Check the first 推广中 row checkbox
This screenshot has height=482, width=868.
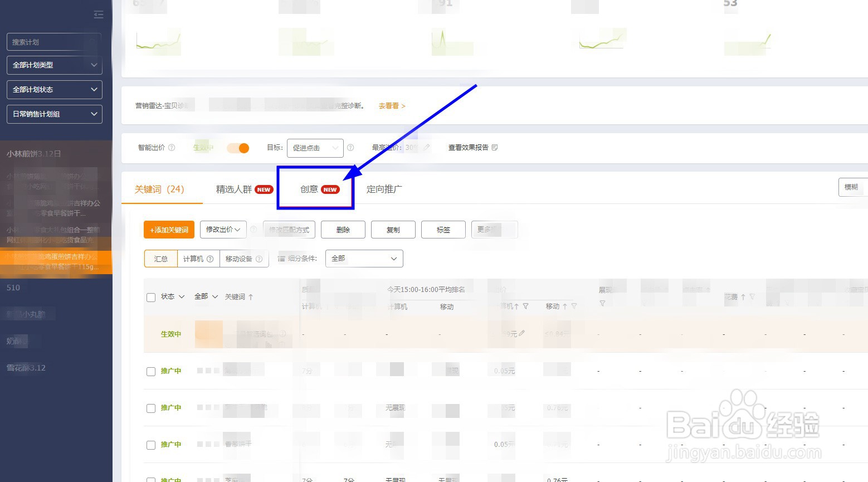coord(151,372)
